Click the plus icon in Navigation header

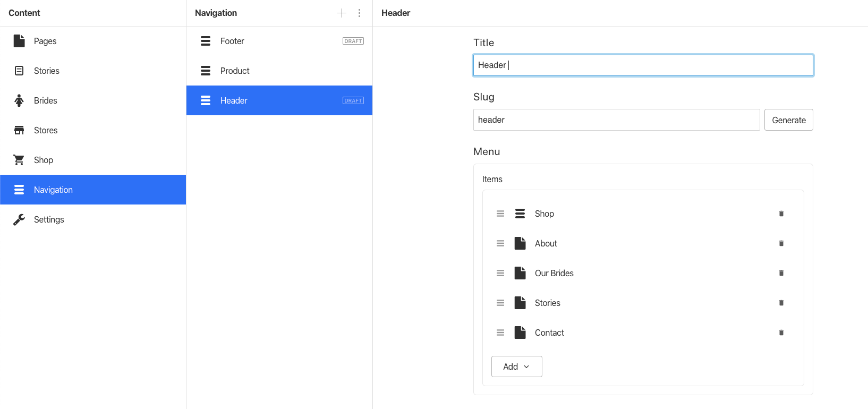click(x=342, y=13)
